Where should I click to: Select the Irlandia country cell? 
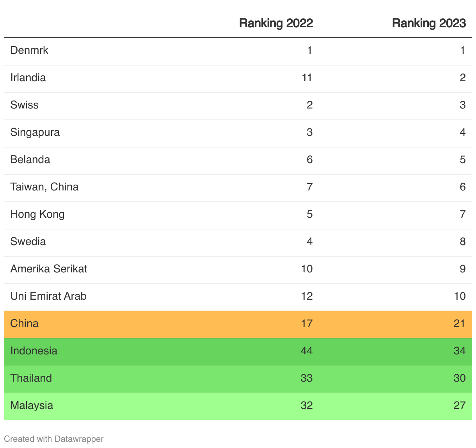click(28, 78)
